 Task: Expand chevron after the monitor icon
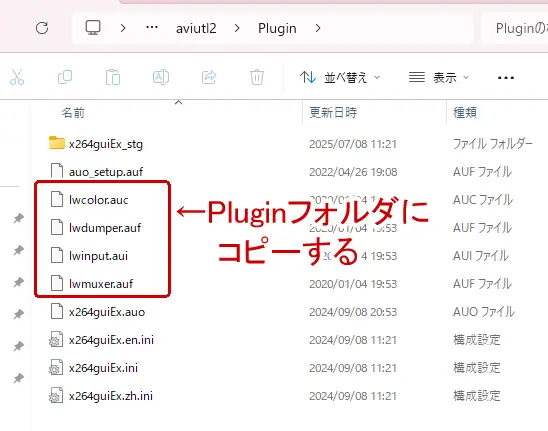pyautogui.click(x=123, y=28)
